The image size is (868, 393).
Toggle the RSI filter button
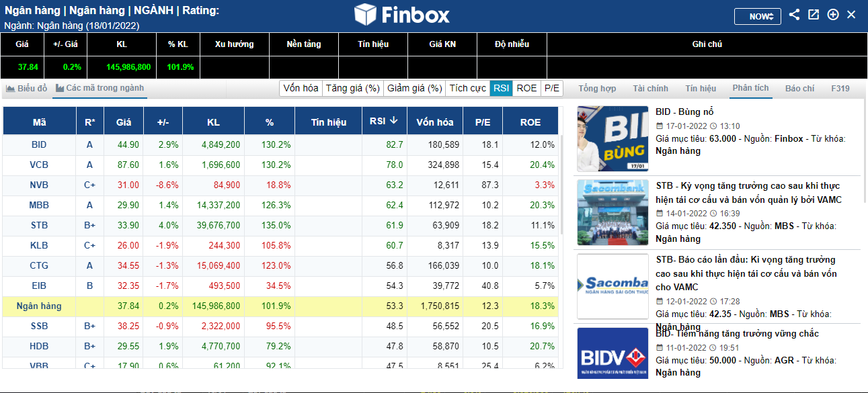coord(502,88)
